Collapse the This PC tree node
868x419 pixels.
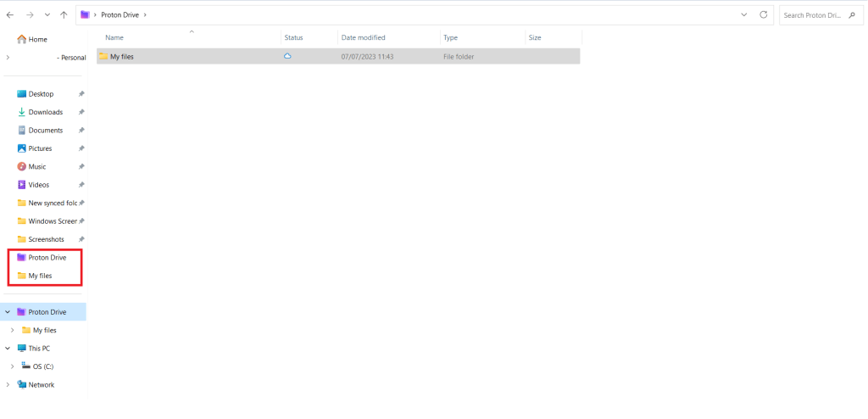coord(8,349)
